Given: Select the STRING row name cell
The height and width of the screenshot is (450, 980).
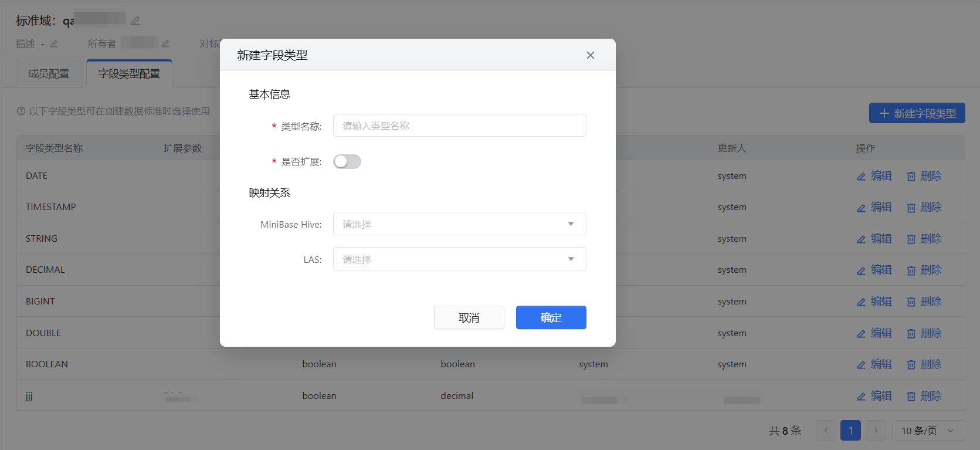Looking at the screenshot, I should coord(42,239).
